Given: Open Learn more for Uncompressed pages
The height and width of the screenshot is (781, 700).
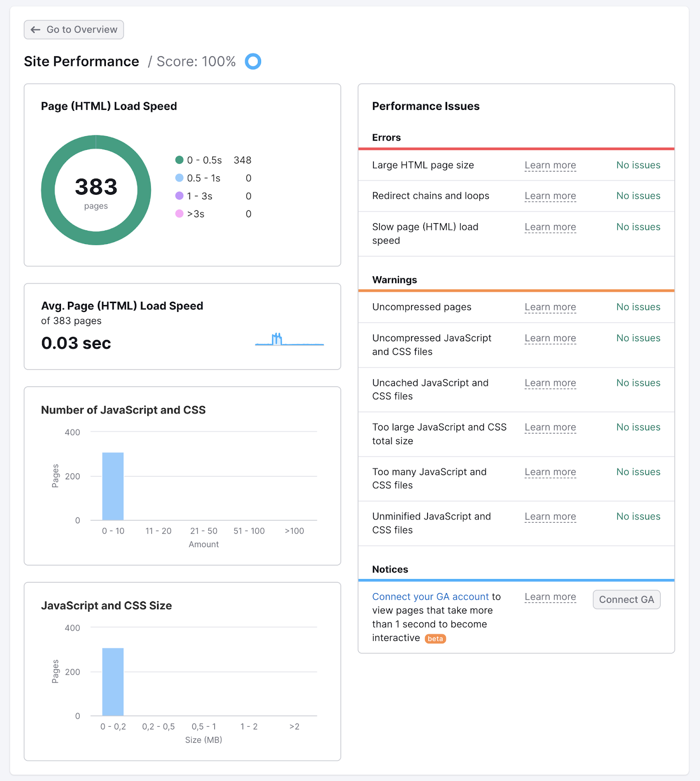Looking at the screenshot, I should pyautogui.click(x=550, y=307).
